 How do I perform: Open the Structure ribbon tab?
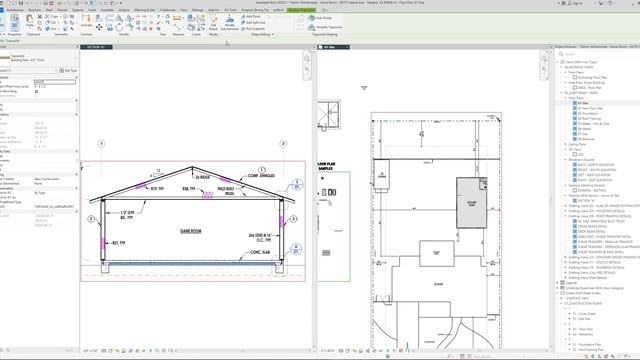[x=35, y=10]
